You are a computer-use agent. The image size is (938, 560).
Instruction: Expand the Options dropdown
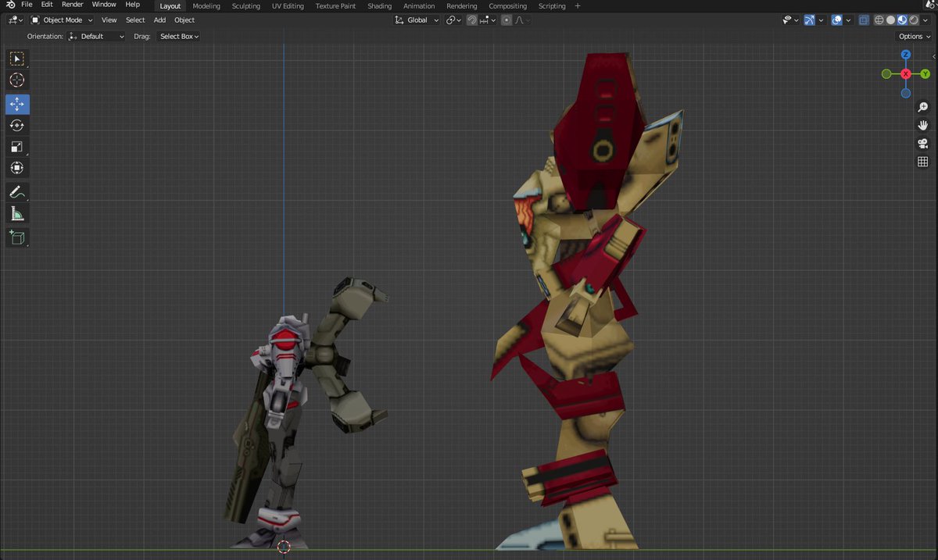tap(914, 37)
